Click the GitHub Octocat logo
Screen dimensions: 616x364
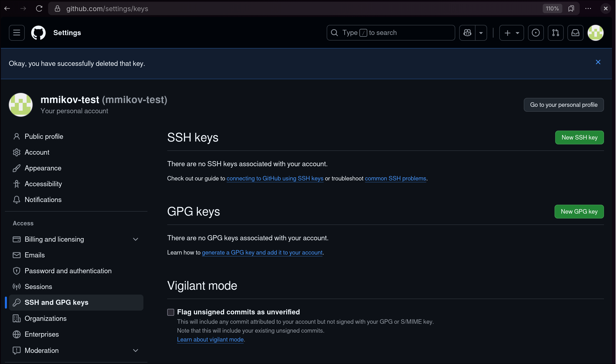point(38,33)
